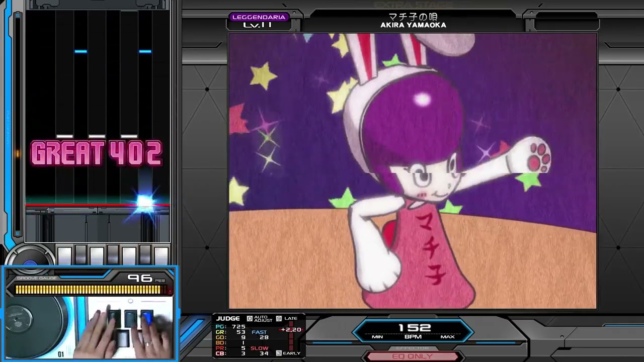644x362 pixels.
Task: Click the GD count 9
Action: point(244,337)
